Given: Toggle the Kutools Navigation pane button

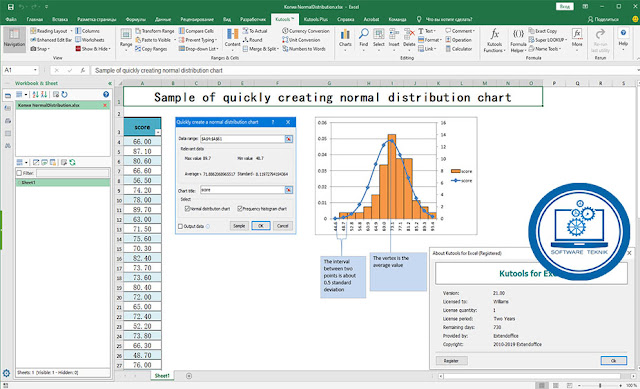Looking at the screenshot, I should [x=14, y=40].
